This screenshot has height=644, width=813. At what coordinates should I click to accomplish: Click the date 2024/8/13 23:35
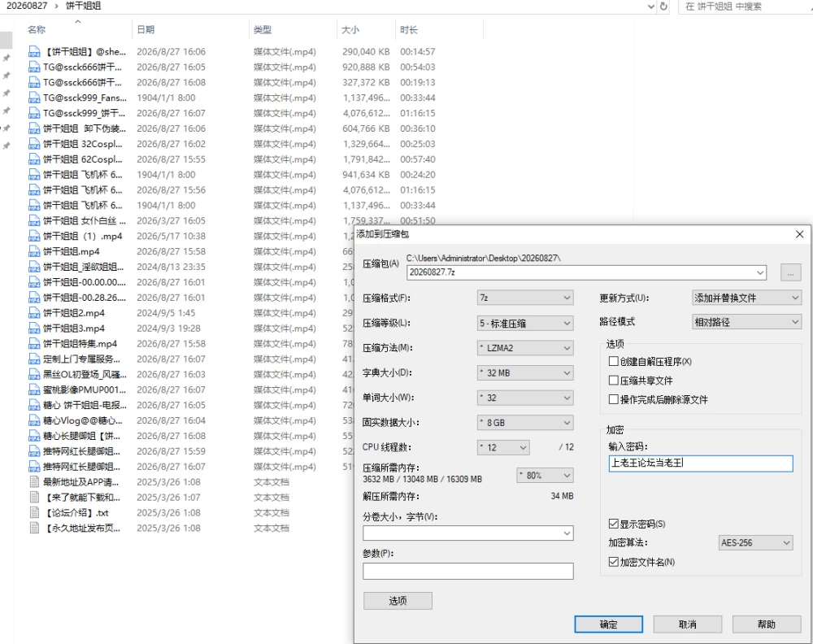point(171,267)
